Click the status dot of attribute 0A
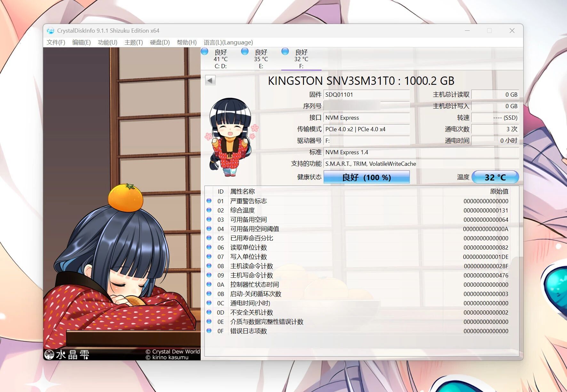Screen dimensions: 567x392 pos(209,284)
